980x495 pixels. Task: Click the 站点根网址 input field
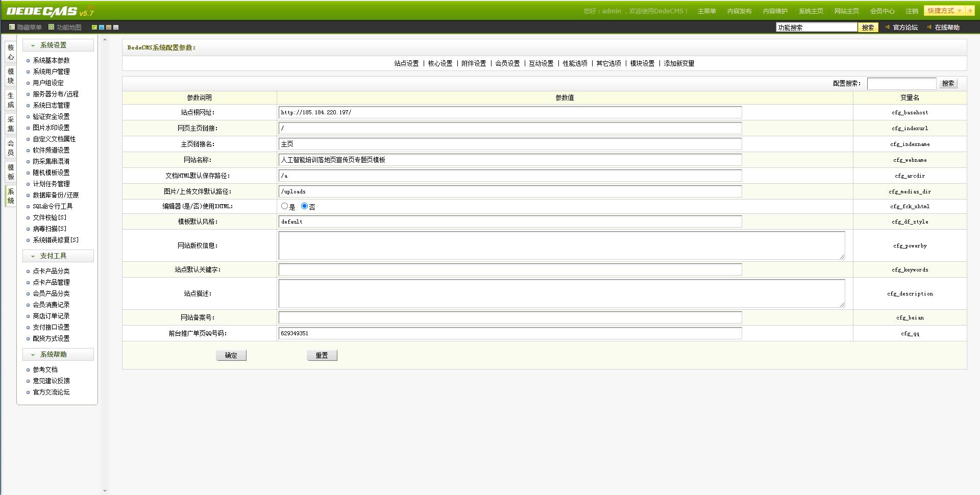510,112
